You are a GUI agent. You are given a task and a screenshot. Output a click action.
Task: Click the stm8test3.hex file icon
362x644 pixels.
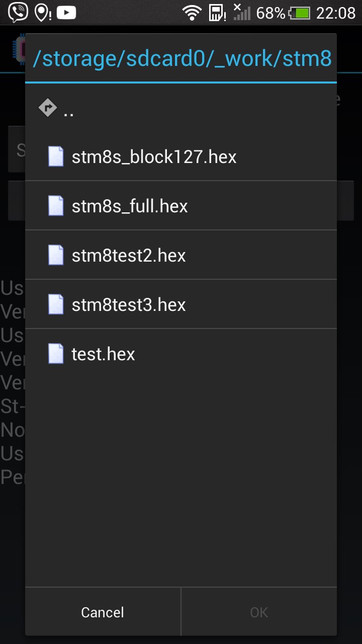pos(56,304)
